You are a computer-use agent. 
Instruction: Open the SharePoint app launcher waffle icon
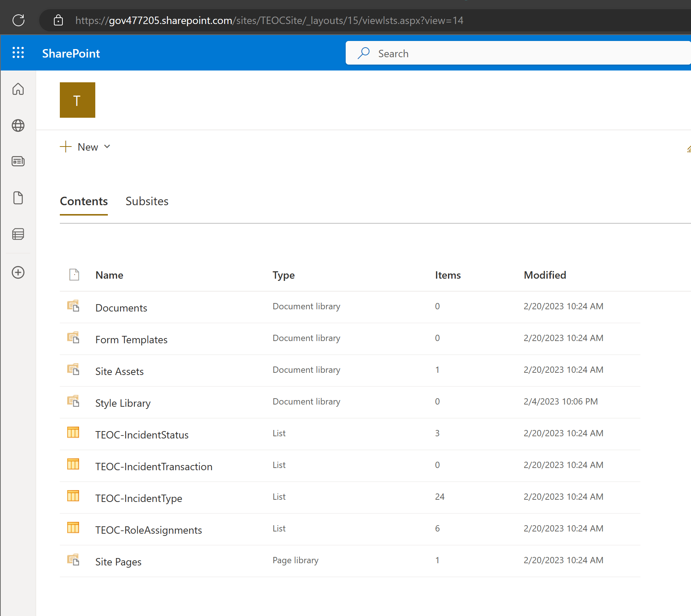(18, 53)
